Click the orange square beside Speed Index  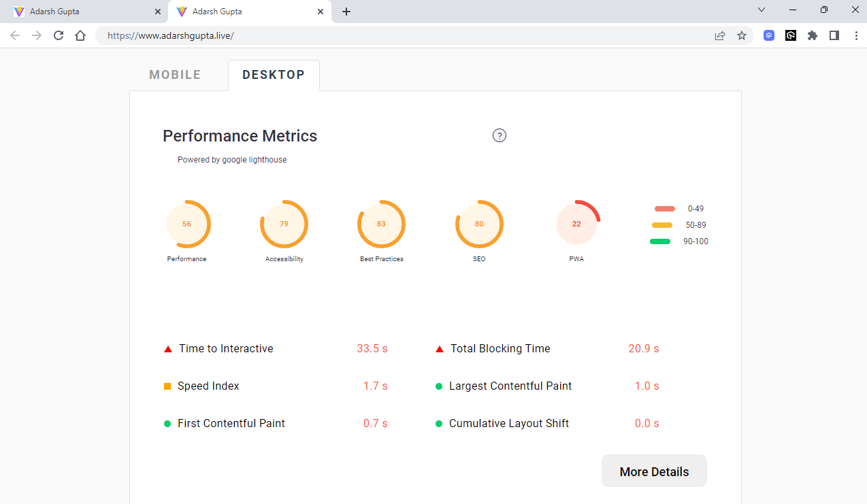(167, 386)
